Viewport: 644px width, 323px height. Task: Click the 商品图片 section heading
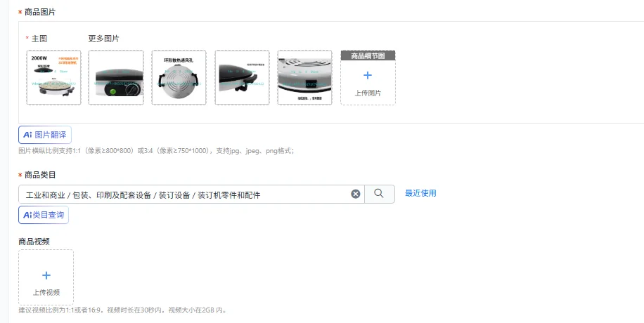click(40, 12)
